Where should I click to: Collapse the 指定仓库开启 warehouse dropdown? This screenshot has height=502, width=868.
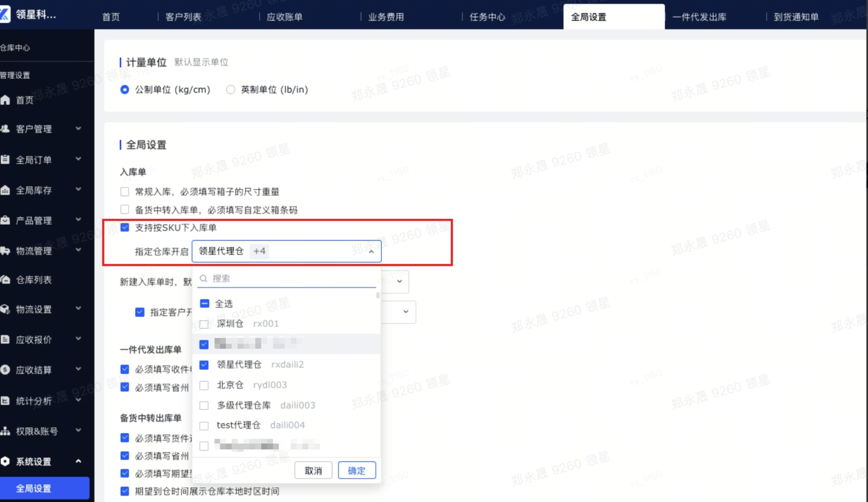click(372, 251)
